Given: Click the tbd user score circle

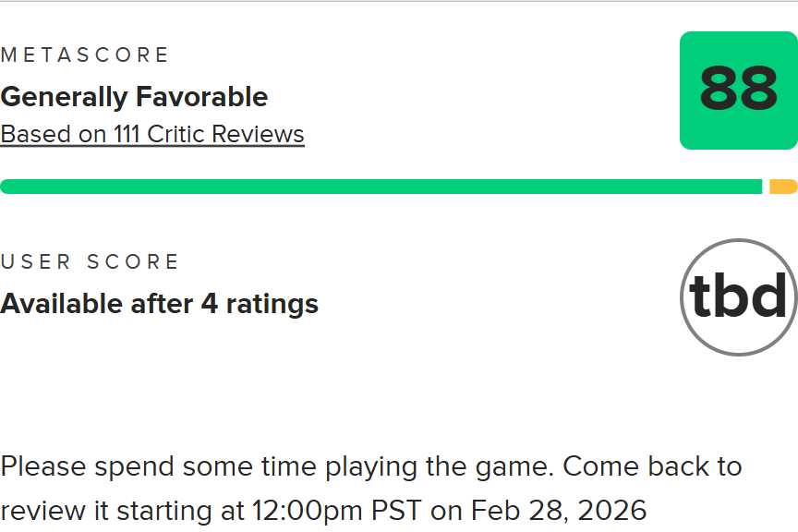Looking at the screenshot, I should [738, 297].
